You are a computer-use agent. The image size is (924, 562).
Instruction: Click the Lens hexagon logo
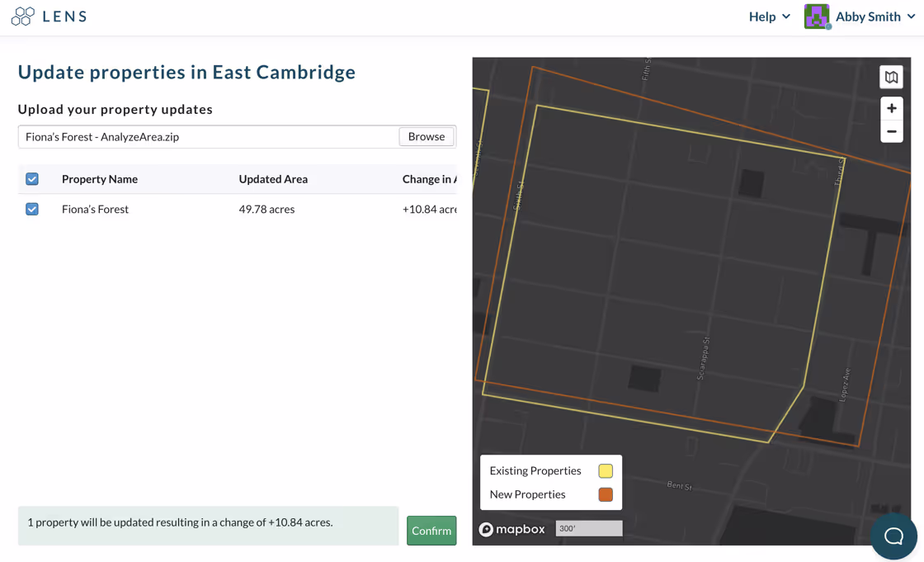[23, 16]
